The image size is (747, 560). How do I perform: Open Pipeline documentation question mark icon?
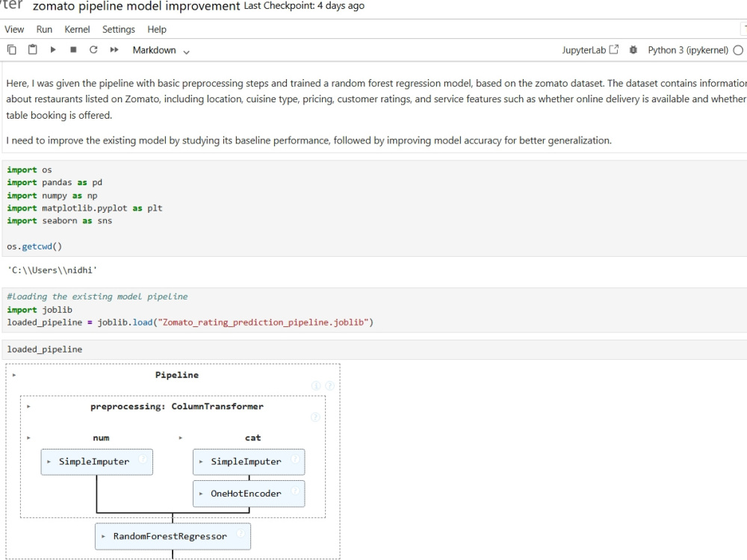[329, 386]
